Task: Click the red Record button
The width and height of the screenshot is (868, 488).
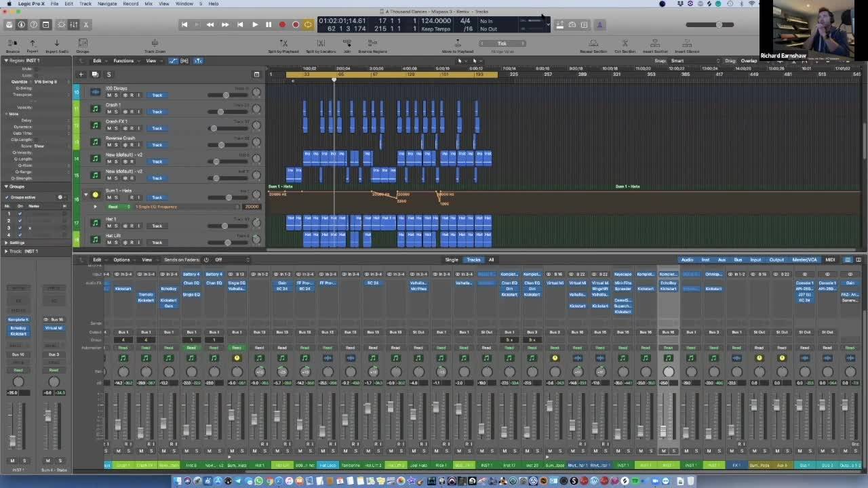Action: coord(282,24)
